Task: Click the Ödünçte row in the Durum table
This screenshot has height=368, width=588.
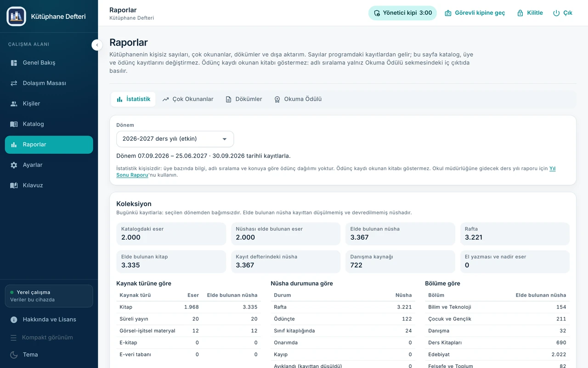Action: 343,319
